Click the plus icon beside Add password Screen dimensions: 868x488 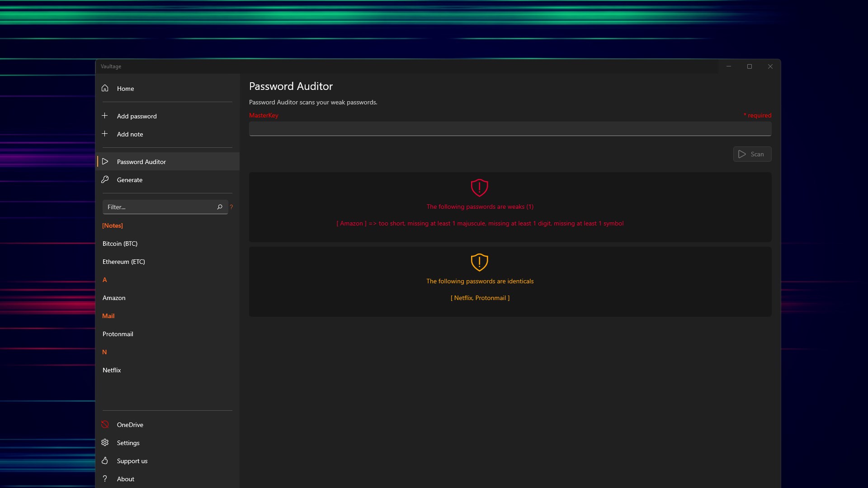[105, 116]
